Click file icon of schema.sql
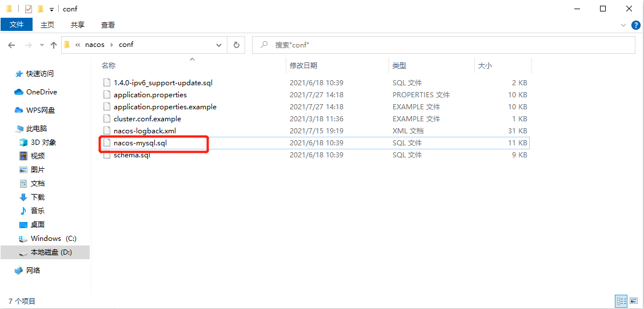Viewport: 644px width, 309px height. tap(107, 155)
